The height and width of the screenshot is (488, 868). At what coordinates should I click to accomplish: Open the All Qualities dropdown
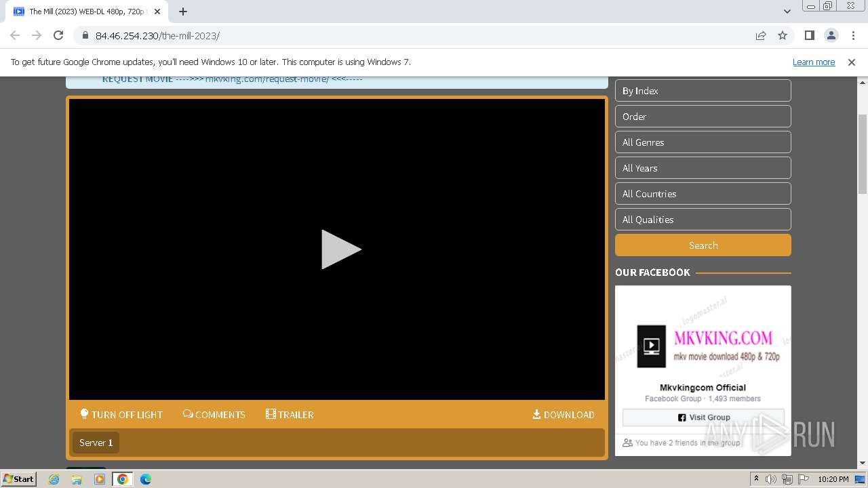pyautogui.click(x=703, y=220)
